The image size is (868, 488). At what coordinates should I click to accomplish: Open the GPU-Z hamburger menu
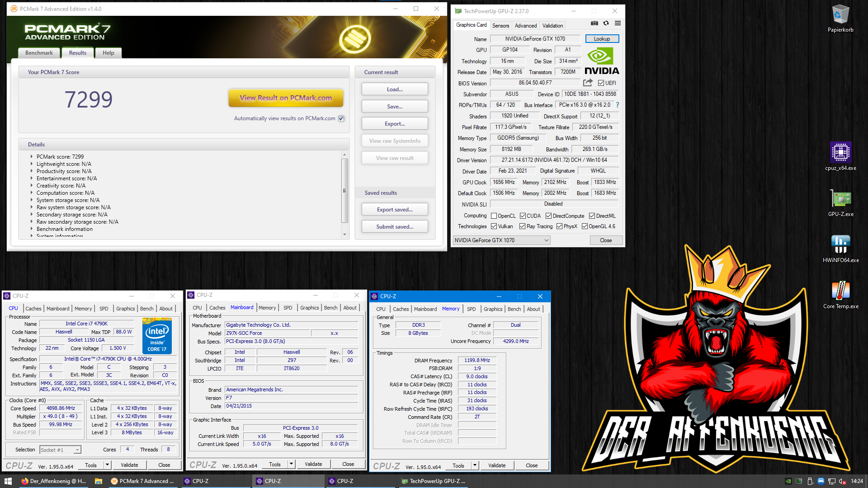(x=618, y=23)
